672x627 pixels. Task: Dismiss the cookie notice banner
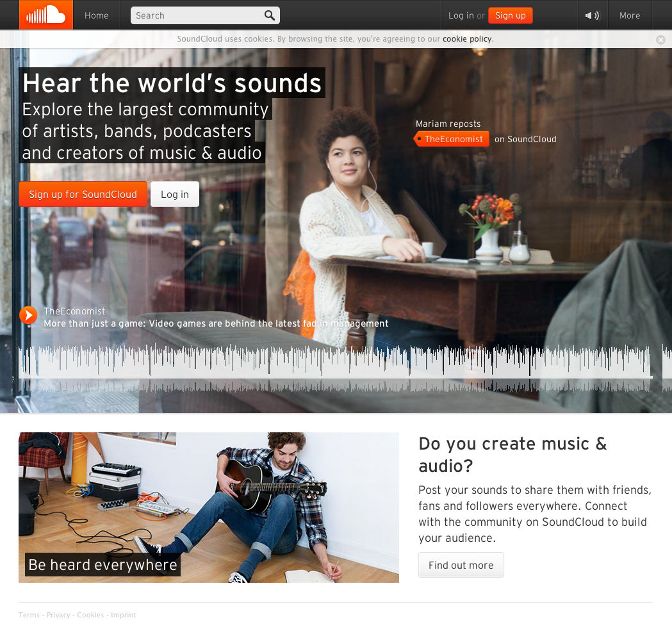[660, 40]
